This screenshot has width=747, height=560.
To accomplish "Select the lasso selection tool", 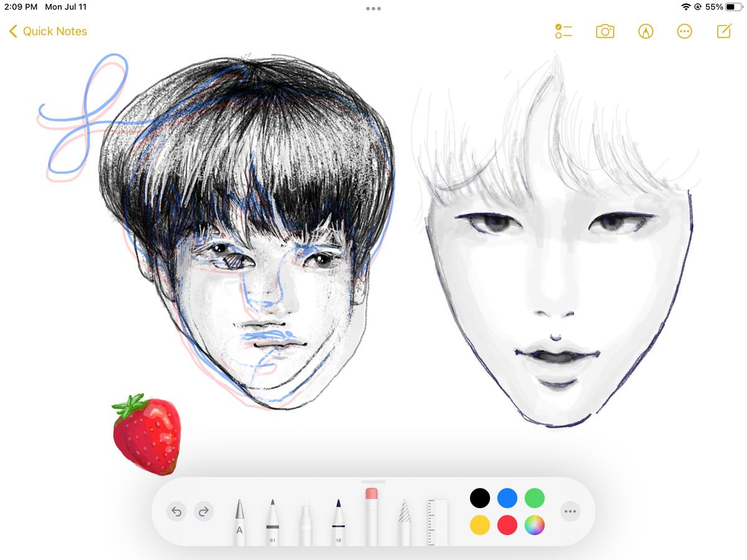I will (x=405, y=523).
